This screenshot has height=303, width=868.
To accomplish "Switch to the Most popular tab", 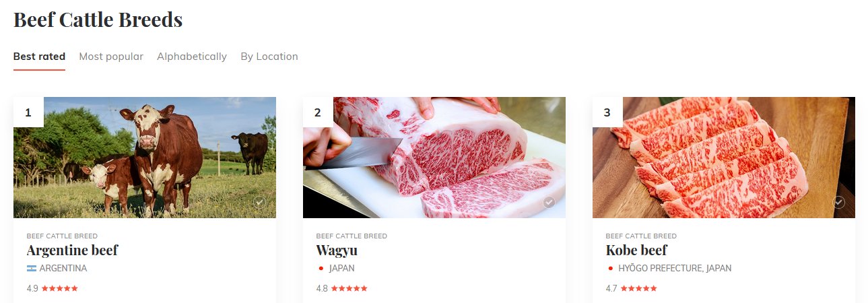I will pyautogui.click(x=111, y=57).
